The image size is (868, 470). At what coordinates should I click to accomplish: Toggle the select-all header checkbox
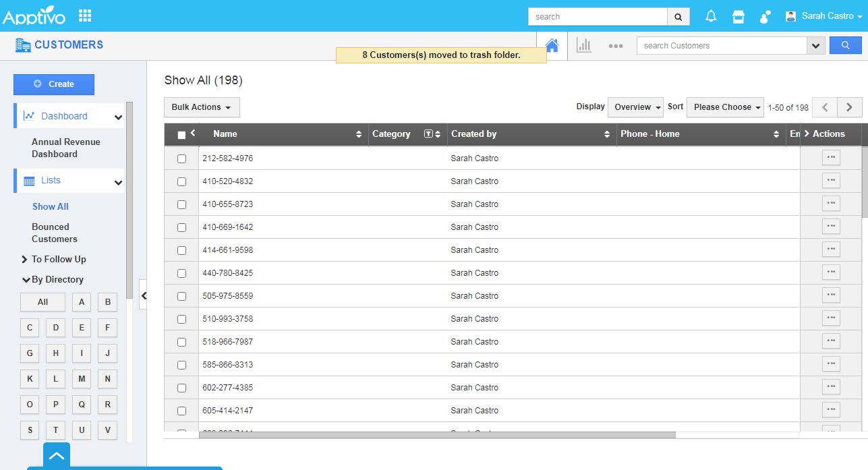[181, 135]
